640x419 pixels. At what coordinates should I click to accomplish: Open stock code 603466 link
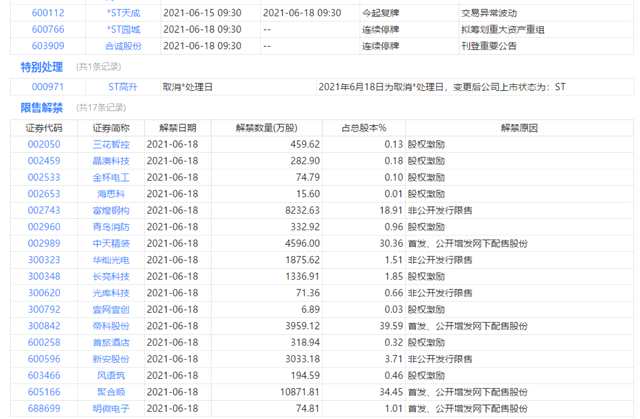coord(44,375)
